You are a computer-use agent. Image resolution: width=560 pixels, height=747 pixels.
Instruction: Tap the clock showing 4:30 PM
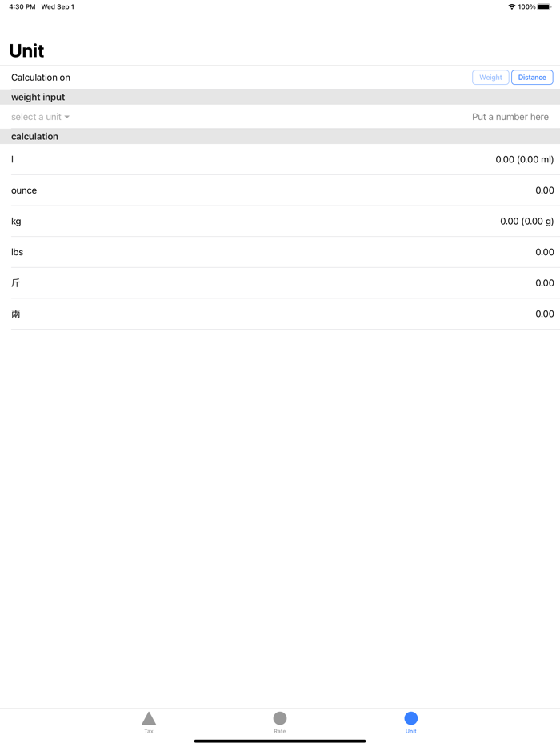[22, 6]
